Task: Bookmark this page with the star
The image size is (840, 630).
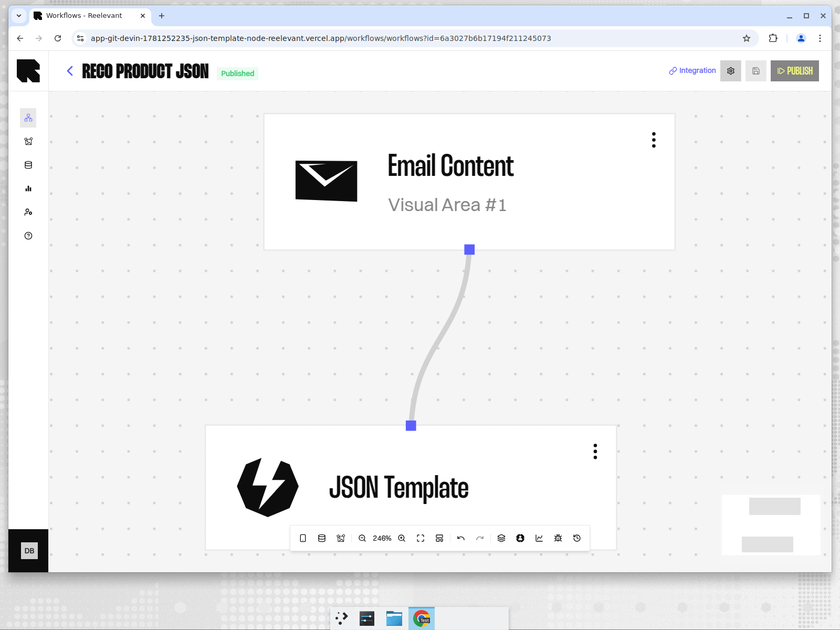Action: pyautogui.click(x=747, y=38)
